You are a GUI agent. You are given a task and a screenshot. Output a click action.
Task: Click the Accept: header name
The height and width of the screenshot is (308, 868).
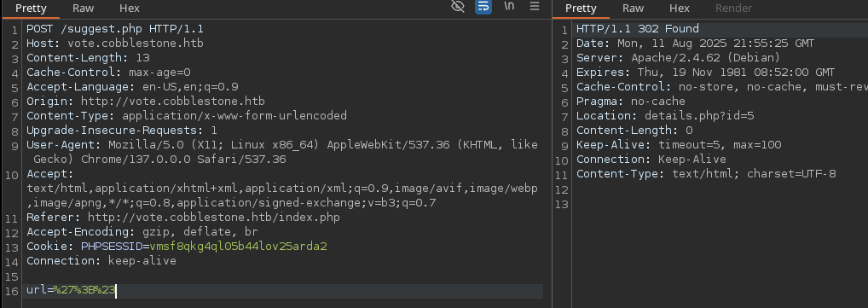[49, 174]
